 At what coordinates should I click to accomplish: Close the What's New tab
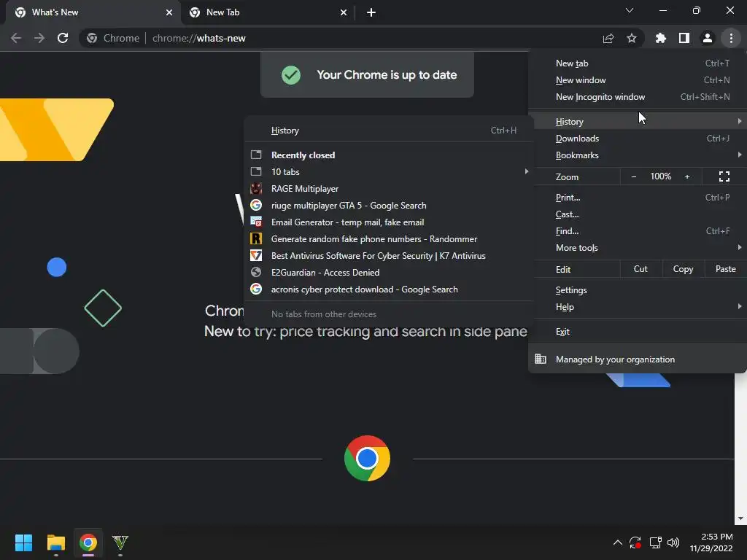click(x=169, y=12)
